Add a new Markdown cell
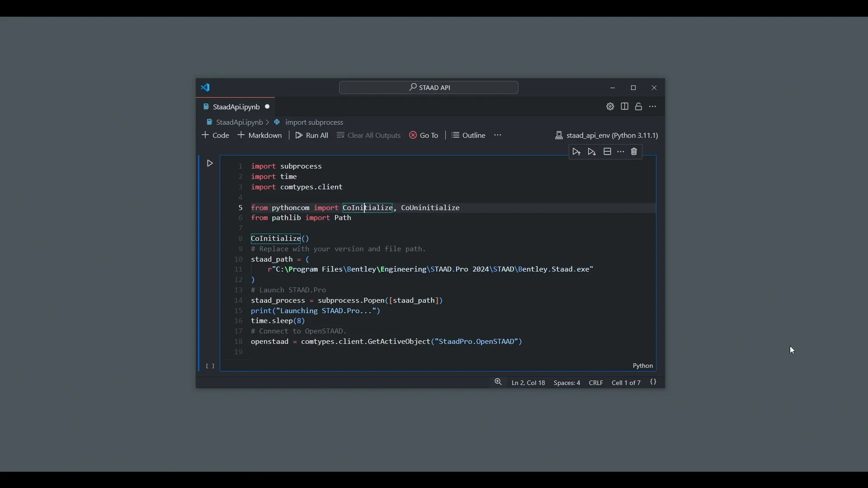868x488 pixels. click(260, 136)
